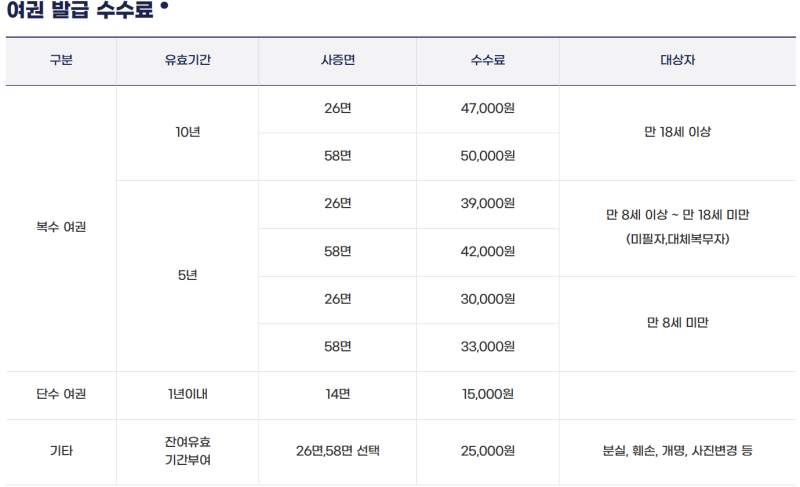Viewport: 800px width, 487px height.
Task: Click the 단수 여권 cell
Action: click(61, 394)
